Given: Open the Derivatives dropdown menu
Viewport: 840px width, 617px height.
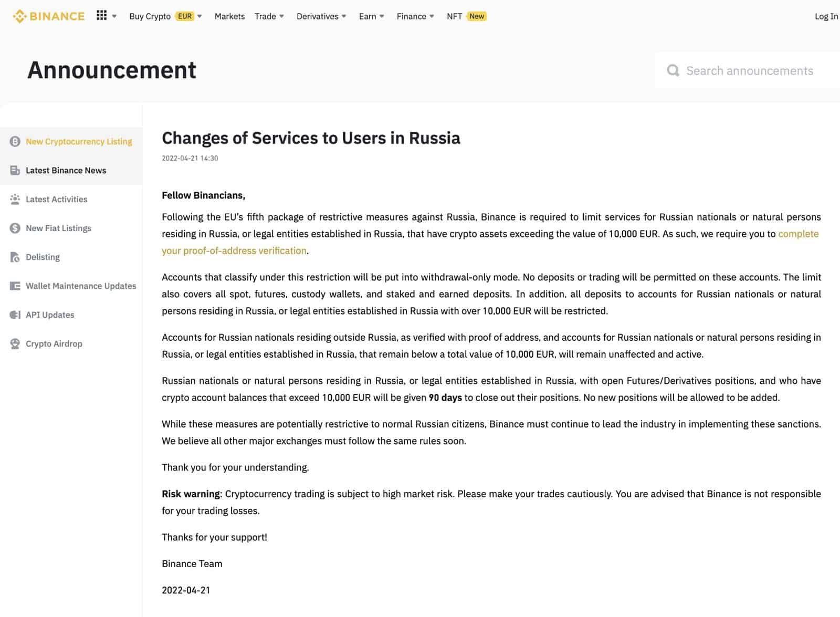Looking at the screenshot, I should coord(344,16).
